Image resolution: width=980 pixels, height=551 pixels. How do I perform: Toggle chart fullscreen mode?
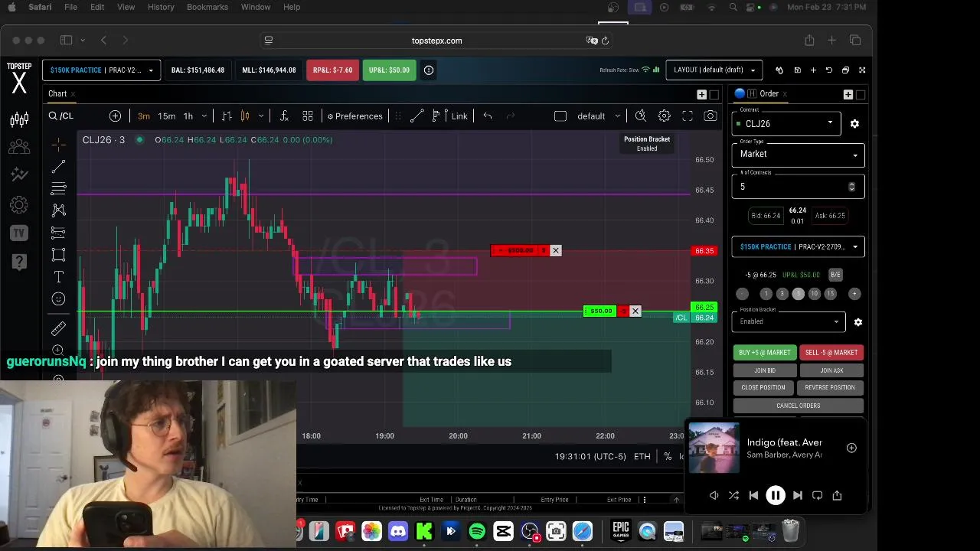click(x=688, y=116)
